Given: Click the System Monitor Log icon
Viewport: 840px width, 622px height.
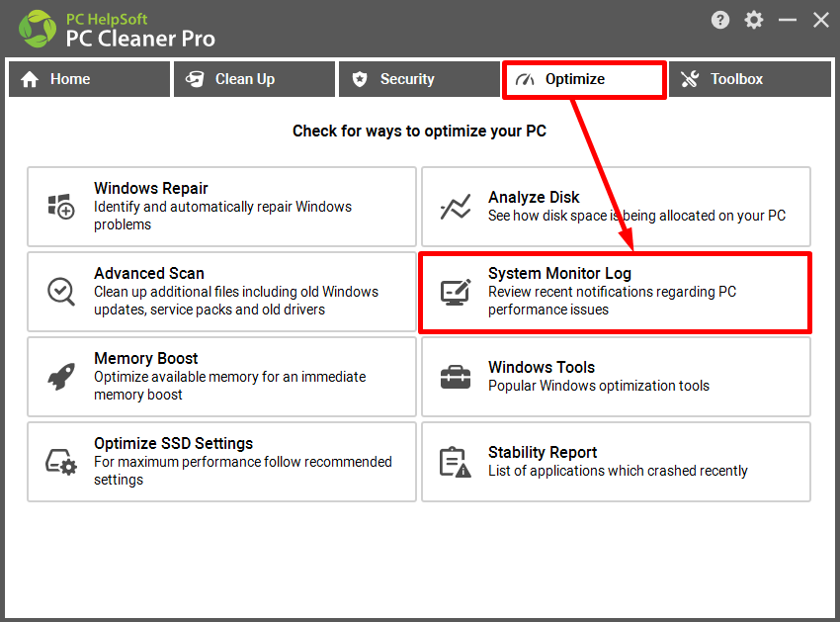Looking at the screenshot, I should click(x=456, y=292).
